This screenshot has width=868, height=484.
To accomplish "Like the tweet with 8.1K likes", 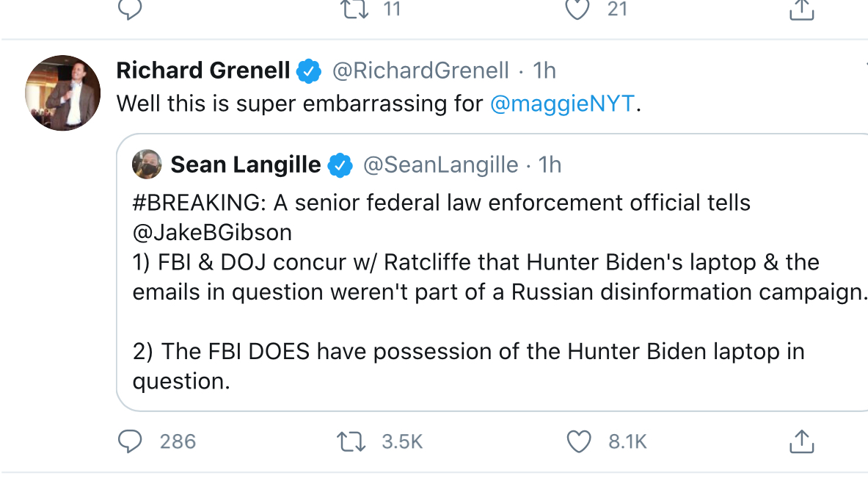I will 579,441.
